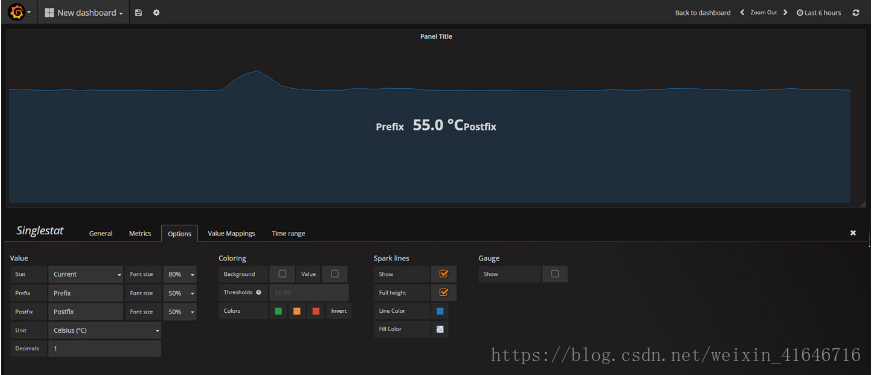
Task: Click the Prefix text input field
Action: [x=86, y=293]
